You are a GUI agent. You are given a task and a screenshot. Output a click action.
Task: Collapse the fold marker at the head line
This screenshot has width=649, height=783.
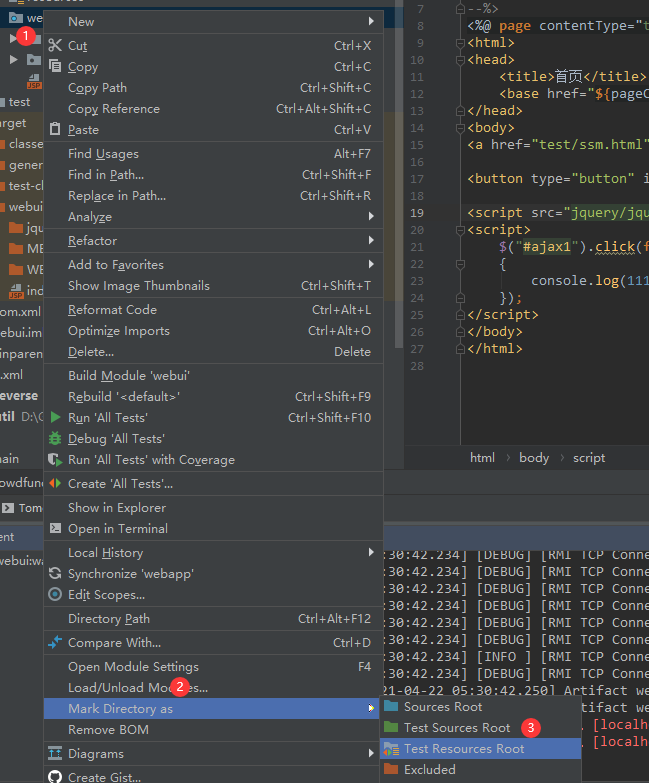pyautogui.click(x=460, y=60)
